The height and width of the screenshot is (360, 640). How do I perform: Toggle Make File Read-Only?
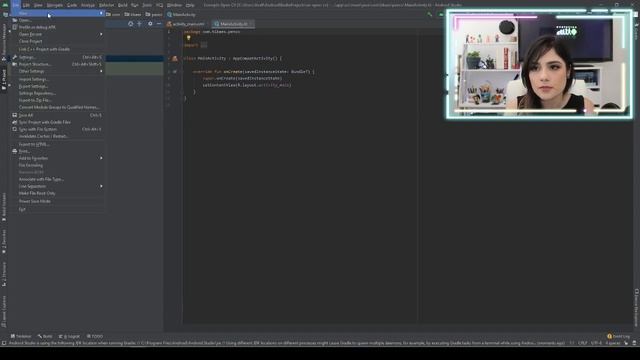(x=58, y=193)
